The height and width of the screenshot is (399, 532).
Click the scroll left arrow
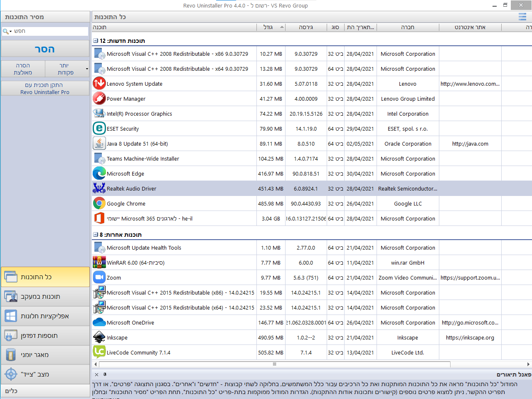pyautogui.click(x=96, y=364)
